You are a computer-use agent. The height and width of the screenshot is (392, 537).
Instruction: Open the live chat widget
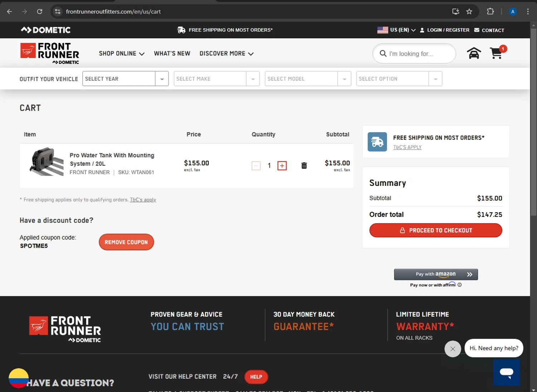506,372
